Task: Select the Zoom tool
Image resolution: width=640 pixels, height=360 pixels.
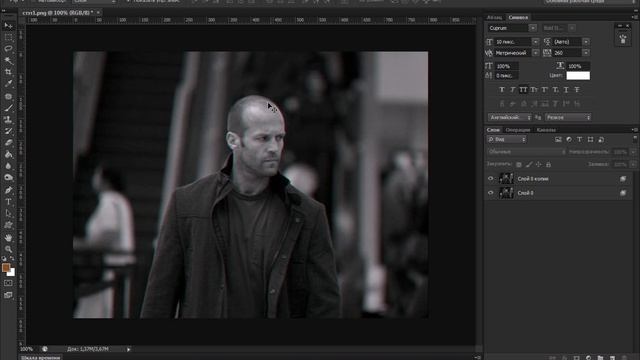Action: click(x=8, y=249)
